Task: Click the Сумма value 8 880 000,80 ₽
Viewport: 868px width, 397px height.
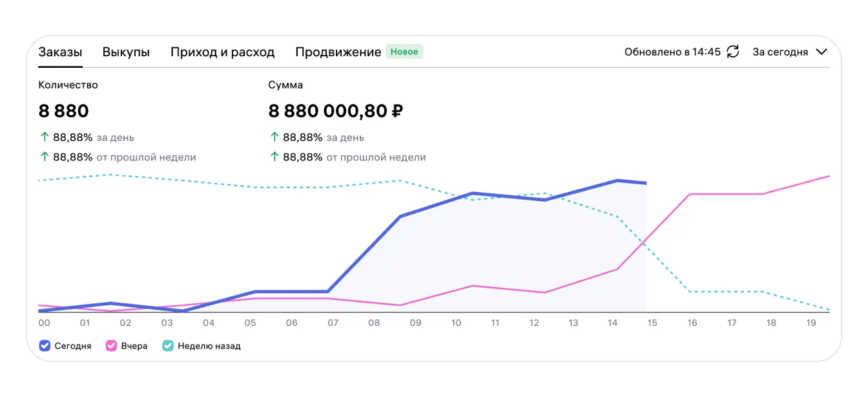Action: click(x=336, y=111)
